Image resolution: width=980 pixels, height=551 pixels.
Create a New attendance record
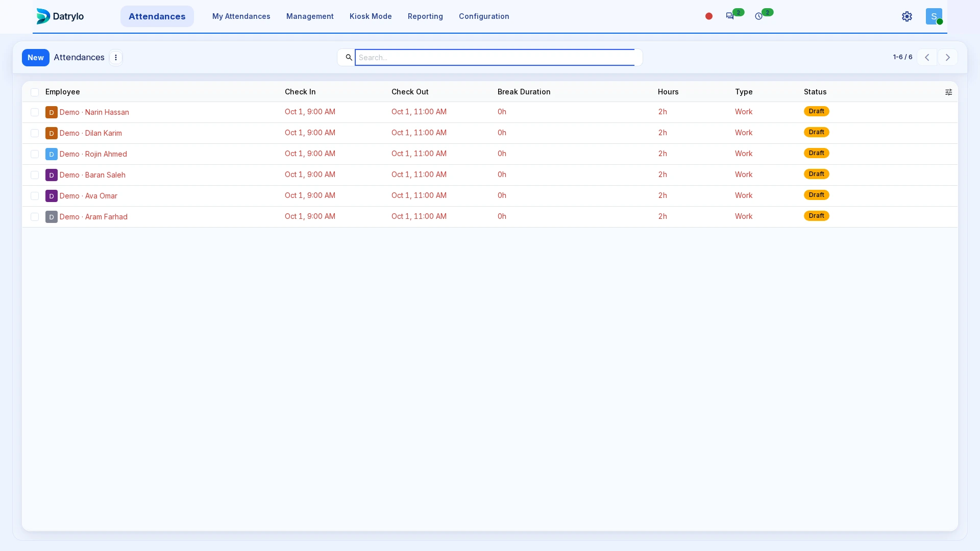click(36, 58)
